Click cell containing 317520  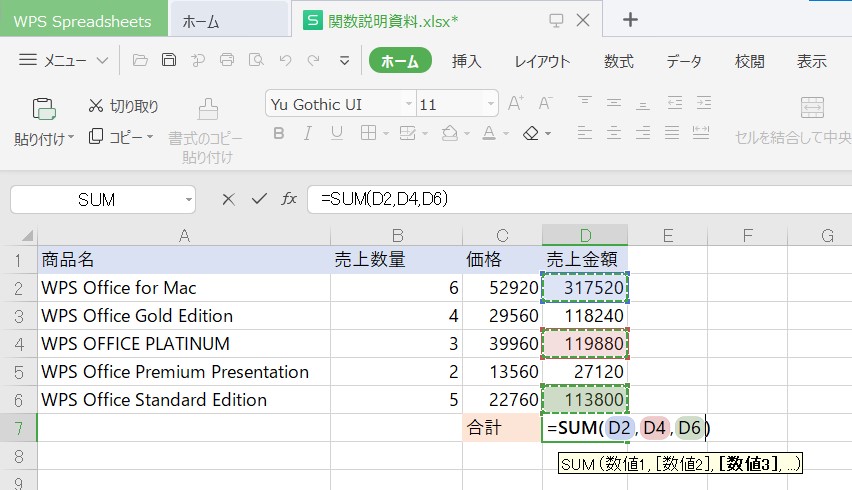pyautogui.click(x=585, y=287)
